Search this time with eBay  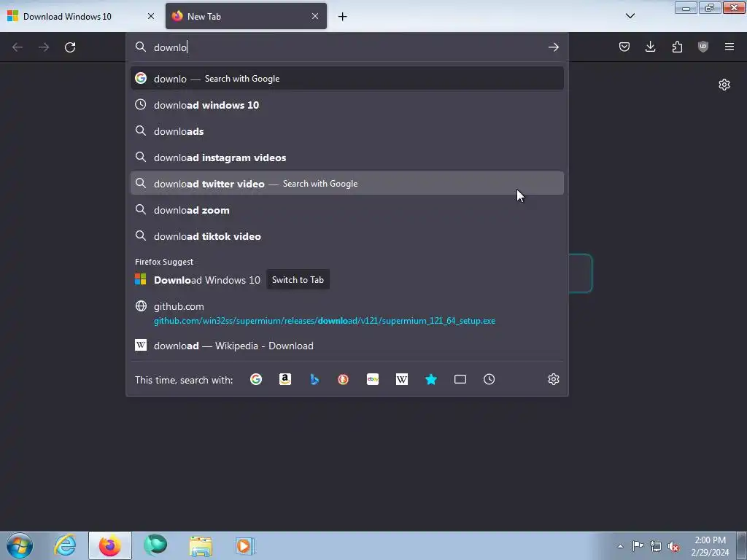pos(373,379)
